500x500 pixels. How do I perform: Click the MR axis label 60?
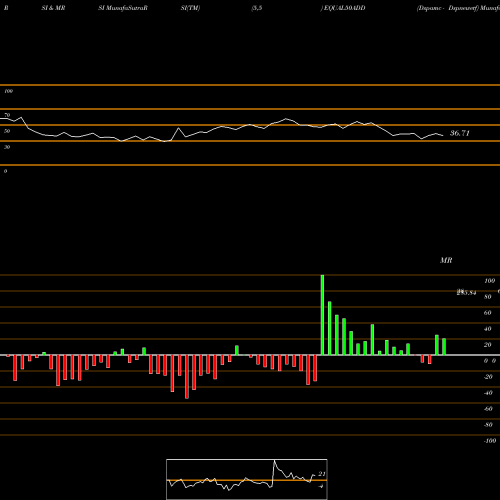487,313
